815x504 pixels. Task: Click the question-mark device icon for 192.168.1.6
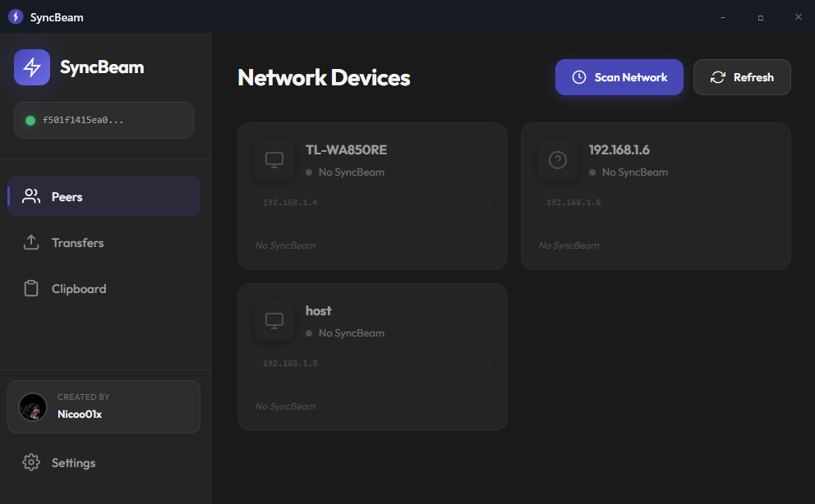[x=557, y=159]
